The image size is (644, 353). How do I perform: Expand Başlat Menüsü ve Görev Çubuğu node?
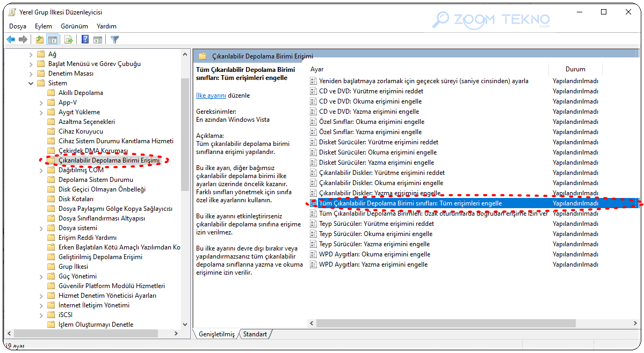[31, 64]
